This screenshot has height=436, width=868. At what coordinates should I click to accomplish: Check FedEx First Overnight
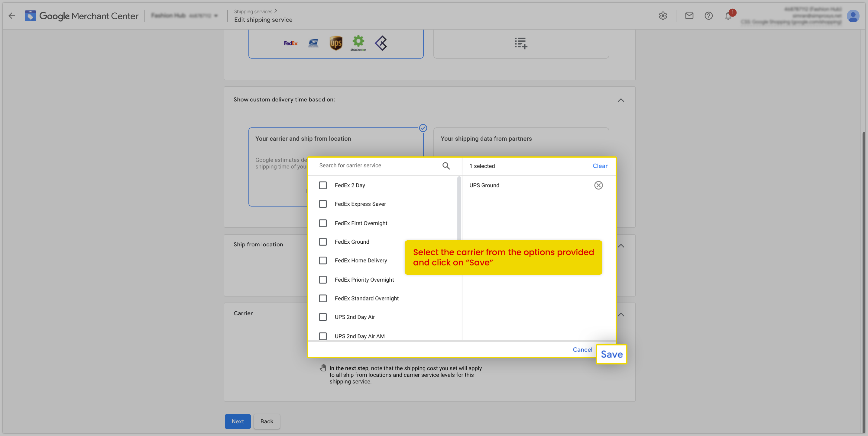[323, 223]
